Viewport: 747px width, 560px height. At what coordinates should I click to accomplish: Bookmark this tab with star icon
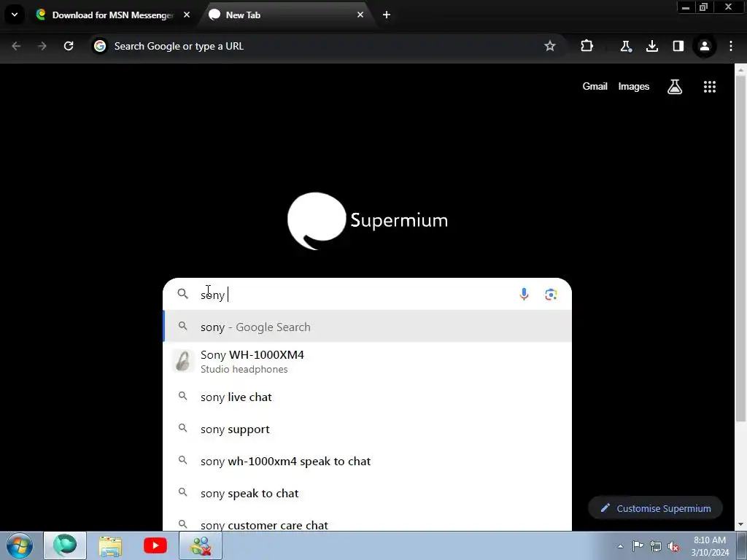pyautogui.click(x=550, y=46)
